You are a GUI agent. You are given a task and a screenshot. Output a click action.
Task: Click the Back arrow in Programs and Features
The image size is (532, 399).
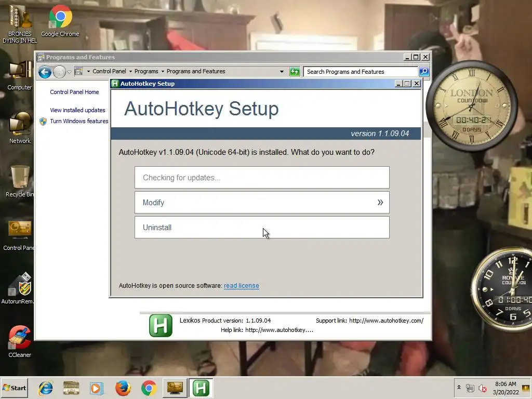coord(45,72)
